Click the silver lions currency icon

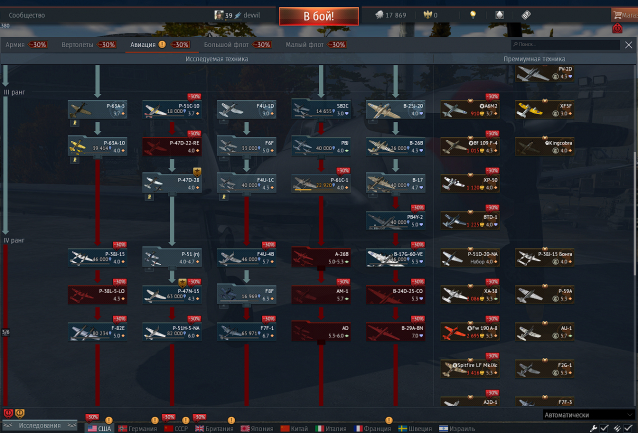(x=379, y=15)
